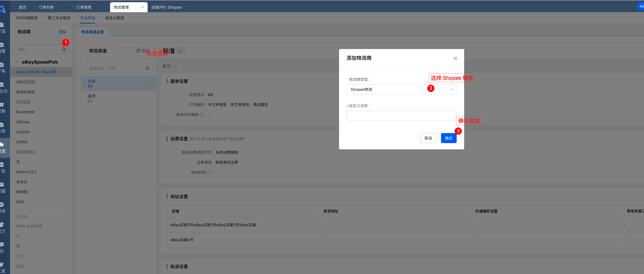Close the 添加物流商 dialog with the X icon
The width and height of the screenshot is (644, 274).
point(455,58)
